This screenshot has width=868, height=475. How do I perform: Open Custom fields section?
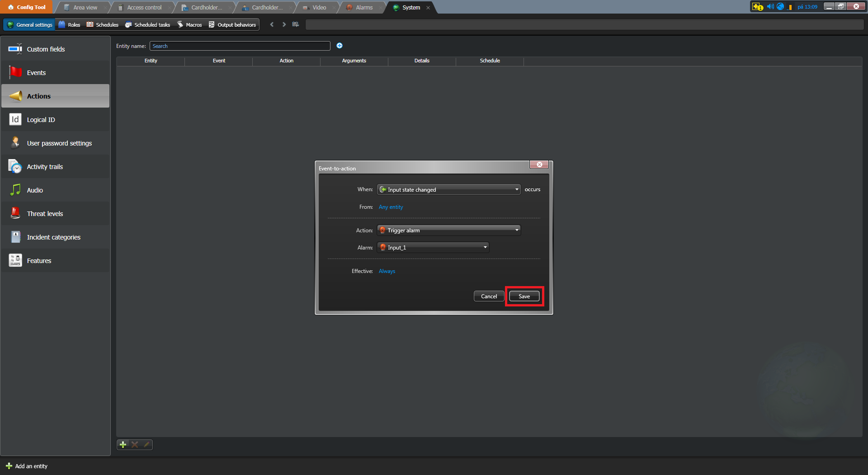click(46, 49)
